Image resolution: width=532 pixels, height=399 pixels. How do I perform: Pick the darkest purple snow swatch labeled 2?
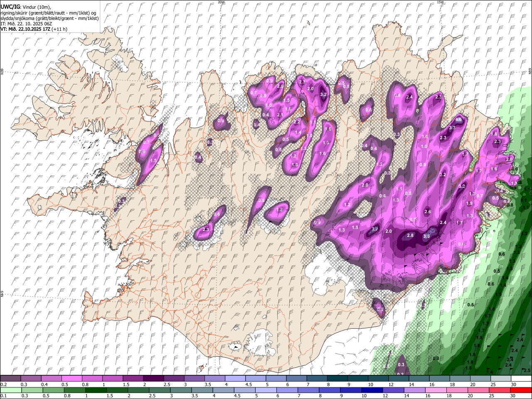tap(153, 379)
